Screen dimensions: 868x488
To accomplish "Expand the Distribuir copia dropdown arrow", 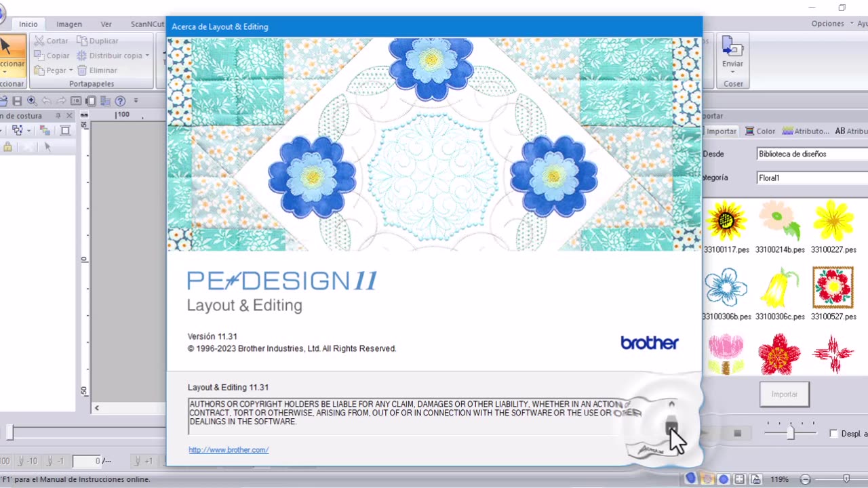I will click(147, 56).
